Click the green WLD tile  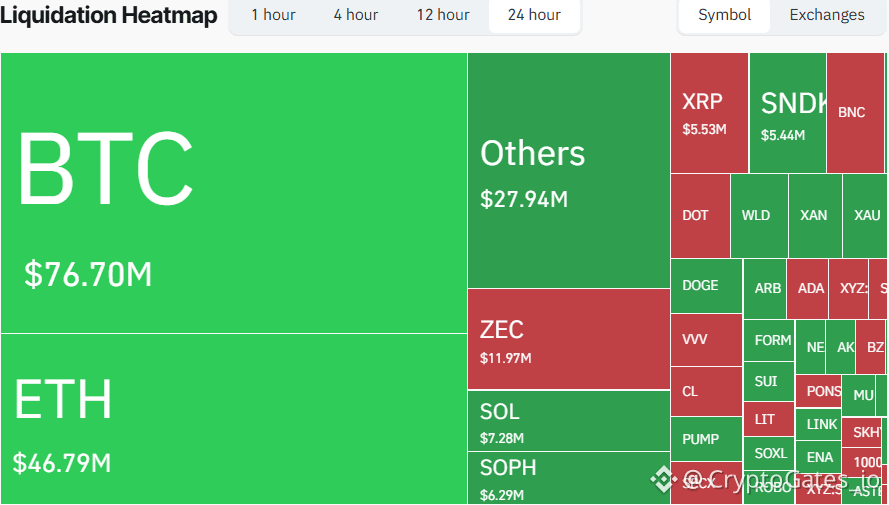pos(759,216)
